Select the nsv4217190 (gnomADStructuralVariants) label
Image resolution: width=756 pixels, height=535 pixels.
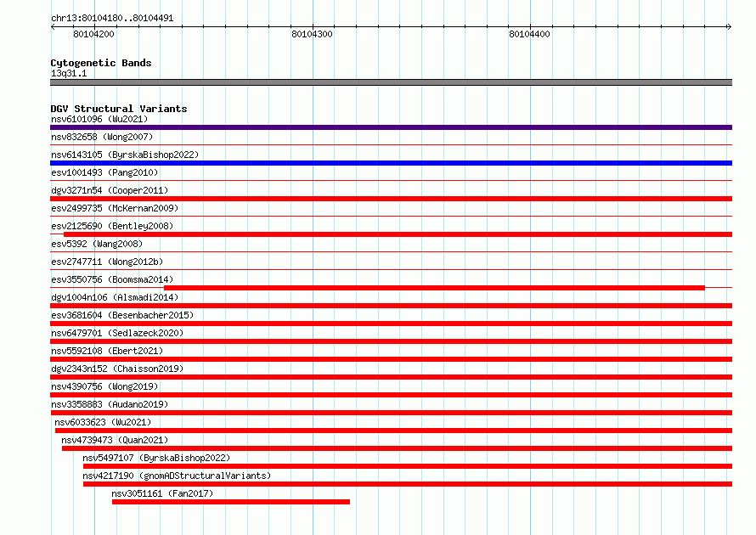pos(177,476)
